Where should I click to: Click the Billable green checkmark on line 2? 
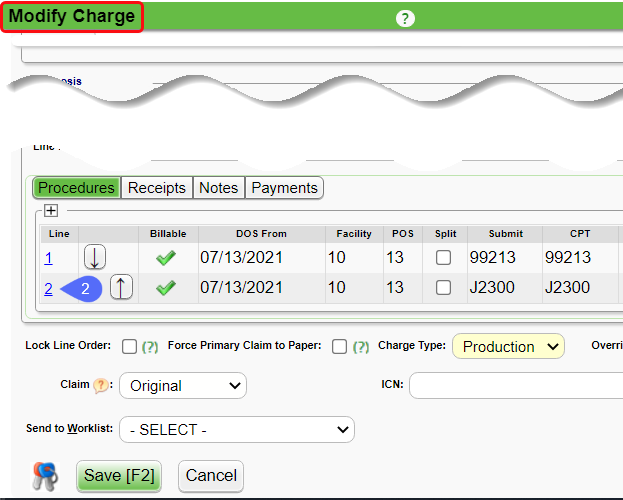tap(166, 288)
